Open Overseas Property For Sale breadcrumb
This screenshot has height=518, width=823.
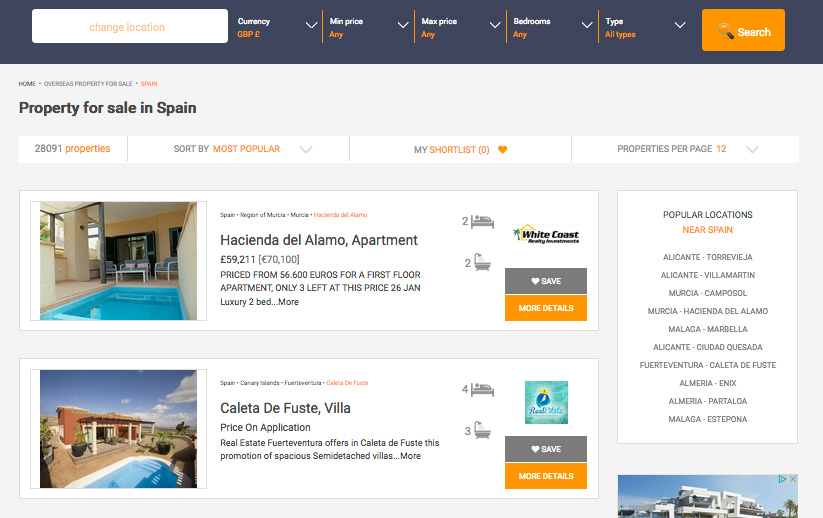point(88,84)
